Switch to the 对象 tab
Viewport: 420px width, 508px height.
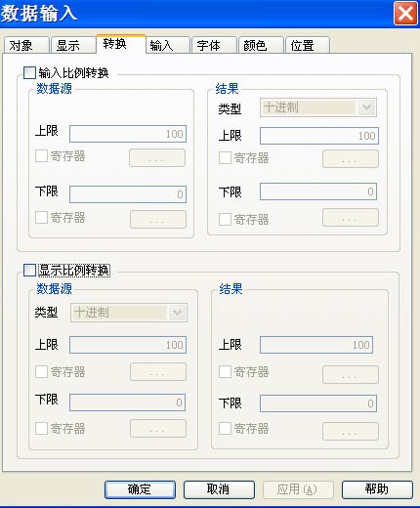tap(26, 45)
